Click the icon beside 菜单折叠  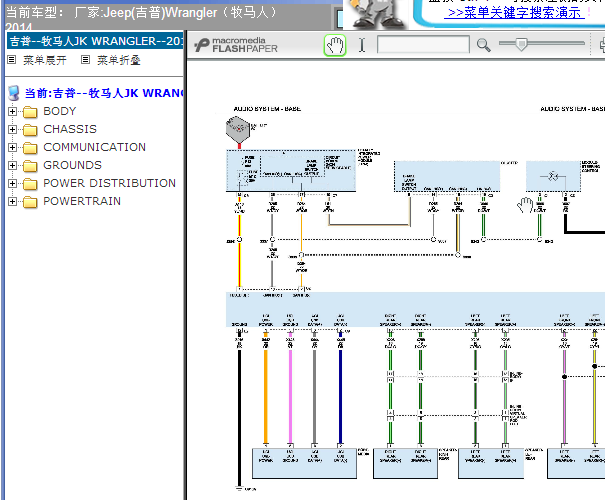pos(86,60)
